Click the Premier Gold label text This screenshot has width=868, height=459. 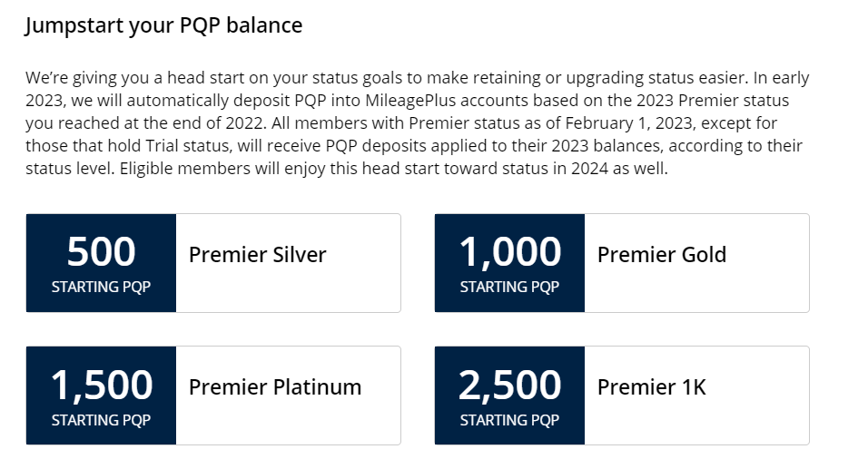[x=662, y=255]
